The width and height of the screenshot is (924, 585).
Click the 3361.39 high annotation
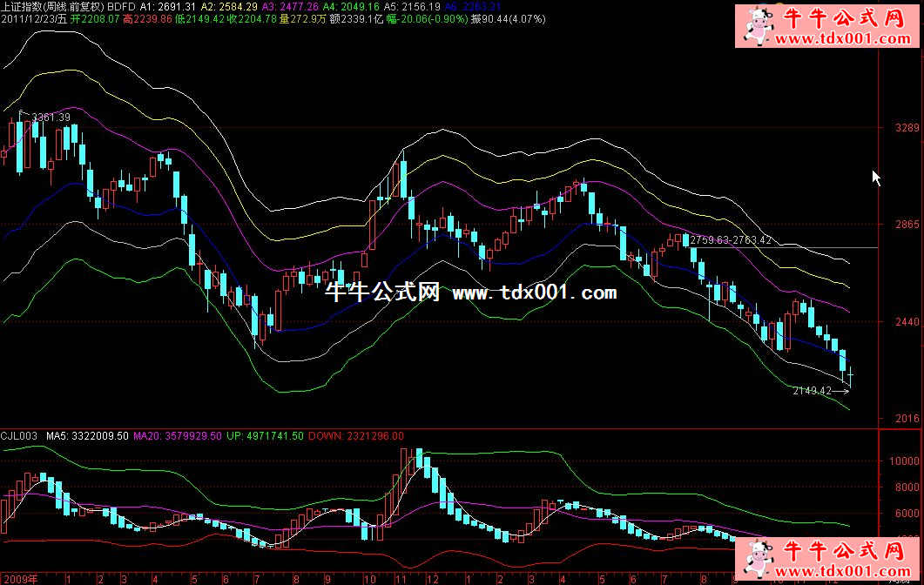point(51,118)
